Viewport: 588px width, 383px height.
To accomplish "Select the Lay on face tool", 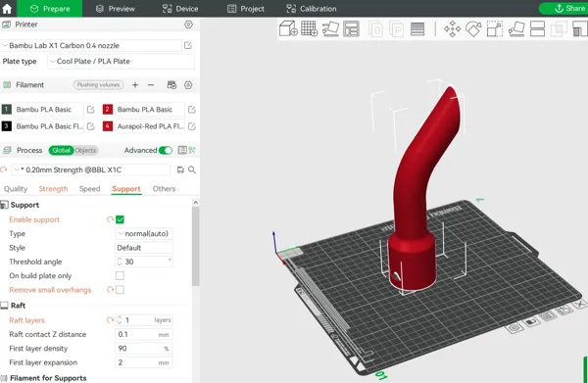I will (x=516, y=28).
